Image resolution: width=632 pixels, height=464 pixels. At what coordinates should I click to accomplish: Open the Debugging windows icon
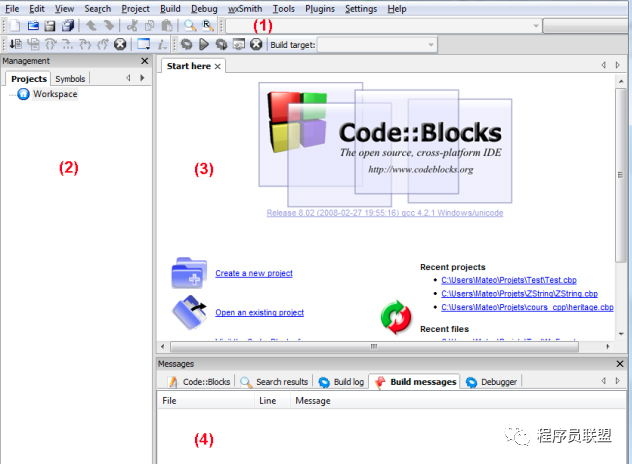(x=143, y=44)
